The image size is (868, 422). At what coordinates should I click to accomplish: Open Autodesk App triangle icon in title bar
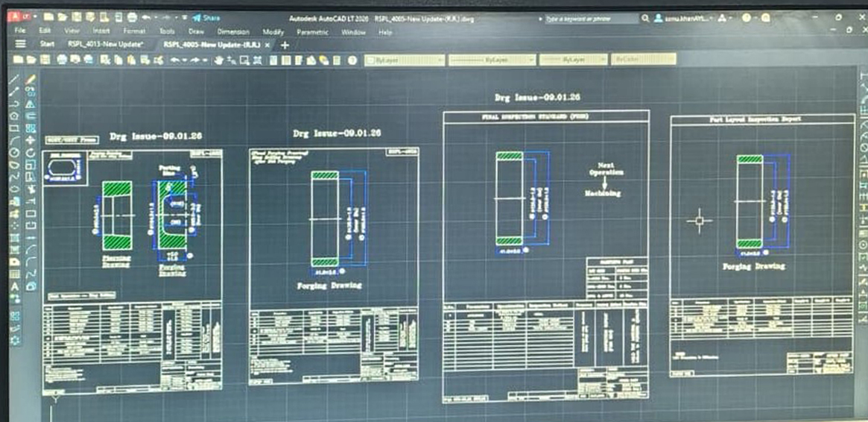coord(723,19)
